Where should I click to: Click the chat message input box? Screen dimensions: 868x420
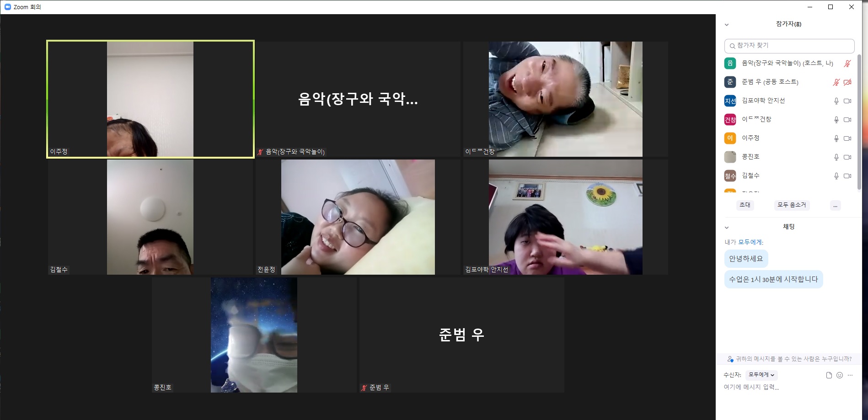coord(789,387)
